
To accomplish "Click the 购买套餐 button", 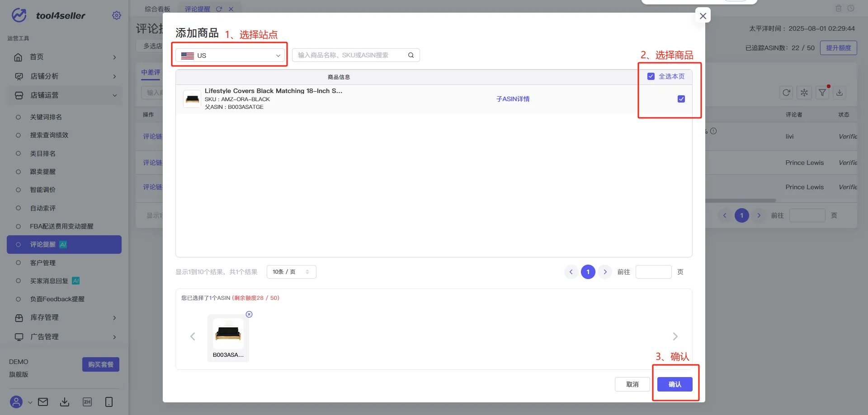I will (x=100, y=364).
